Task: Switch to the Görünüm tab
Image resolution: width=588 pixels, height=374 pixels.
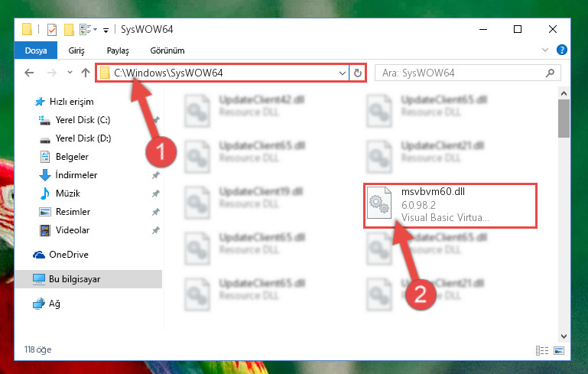Action: (167, 50)
